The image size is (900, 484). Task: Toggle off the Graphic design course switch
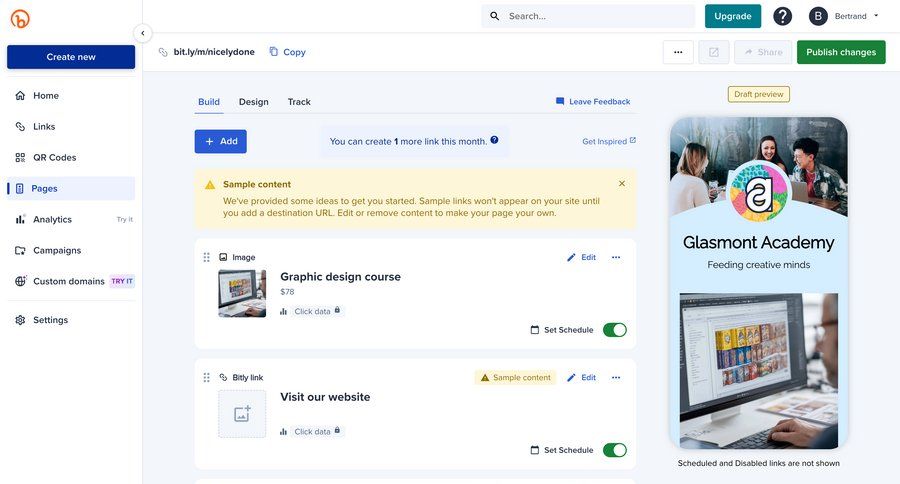pyautogui.click(x=614, y=330)
